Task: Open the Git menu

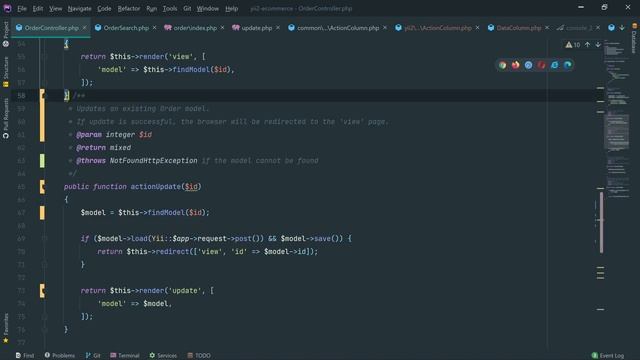Action: click(x=187, y=9)
